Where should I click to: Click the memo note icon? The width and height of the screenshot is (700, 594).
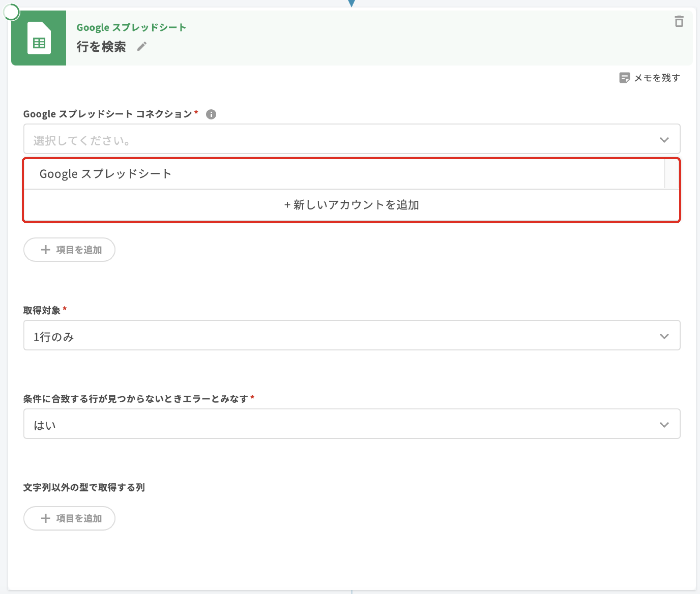pos(624,78)
